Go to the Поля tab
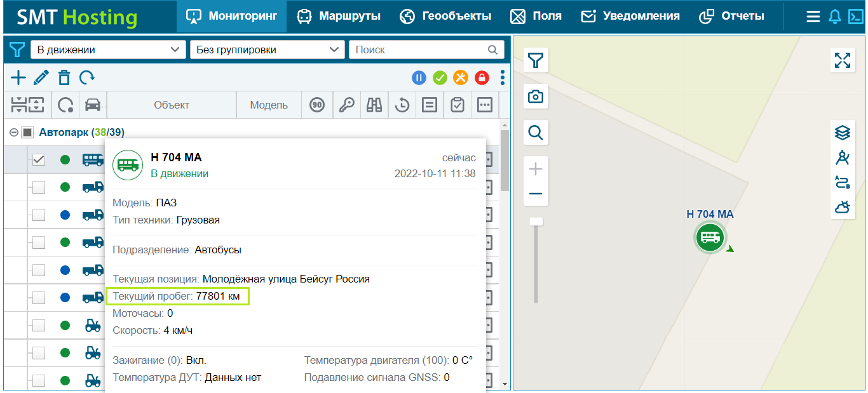Viewport: 868px width, 393px height. (536, 17)
